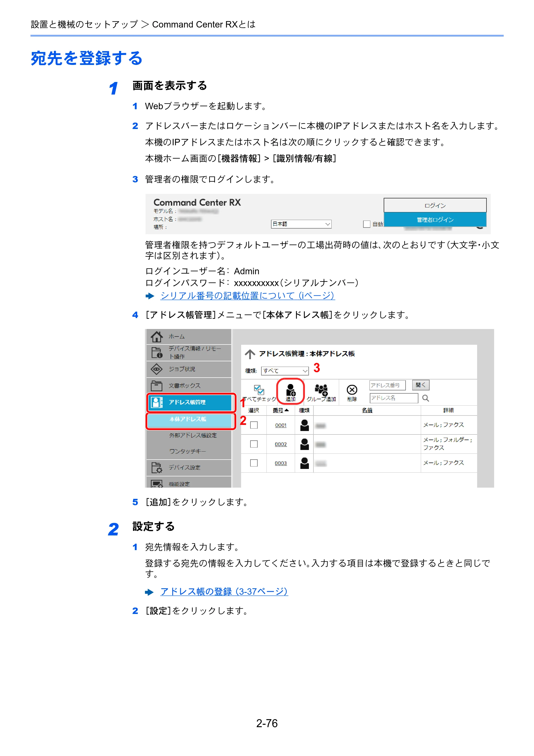This screenshot has height=756, width=534.
Task: Open デバイス情報 / リモート操作 sidebar icon
Action: tap(157, 353)
